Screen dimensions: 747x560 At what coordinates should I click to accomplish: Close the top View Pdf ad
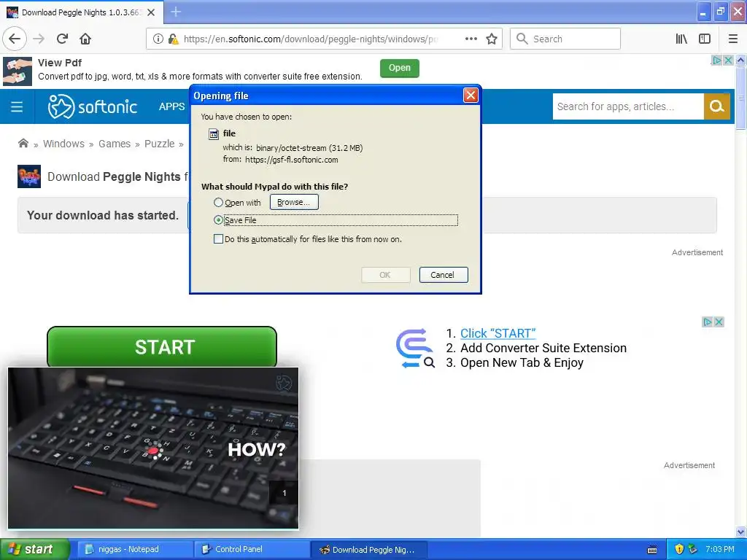point(728,61)
